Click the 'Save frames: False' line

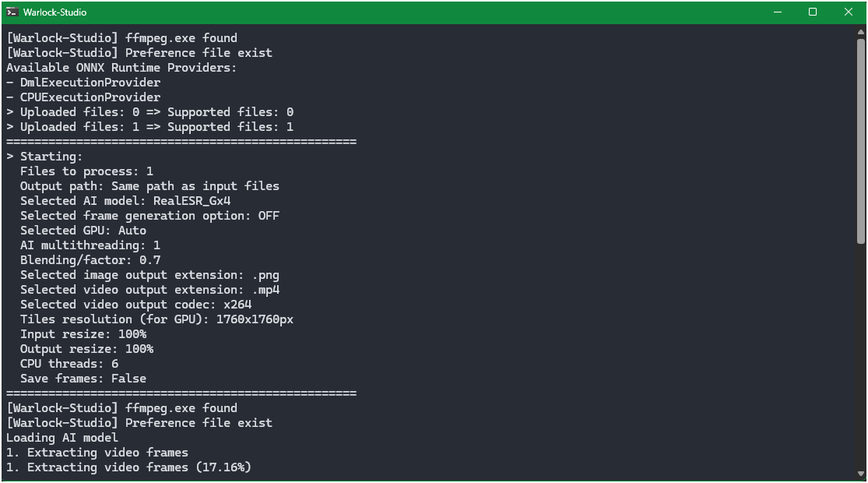pyautogui.click(x=83, y=379)
